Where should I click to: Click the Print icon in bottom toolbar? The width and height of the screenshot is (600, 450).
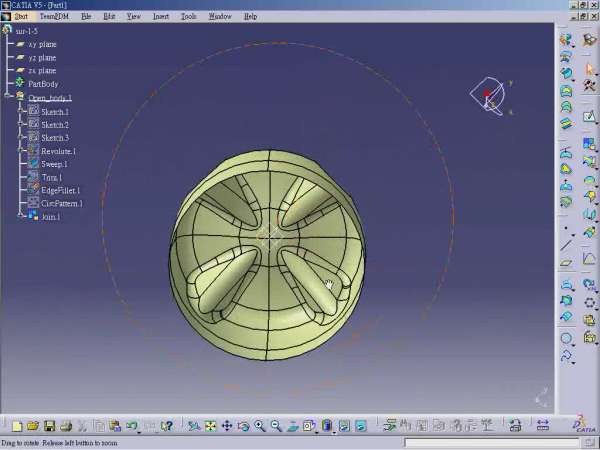tap(65, 426)
